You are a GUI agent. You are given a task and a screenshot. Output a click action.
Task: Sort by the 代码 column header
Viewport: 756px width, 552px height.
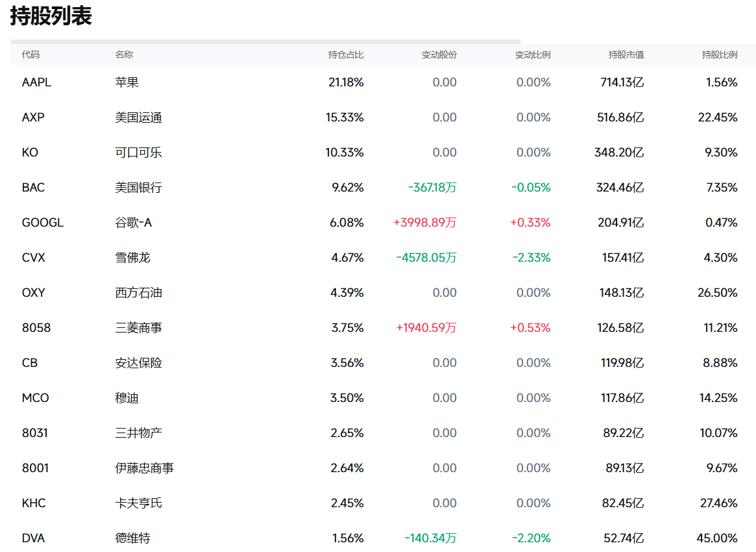point(30,55)
